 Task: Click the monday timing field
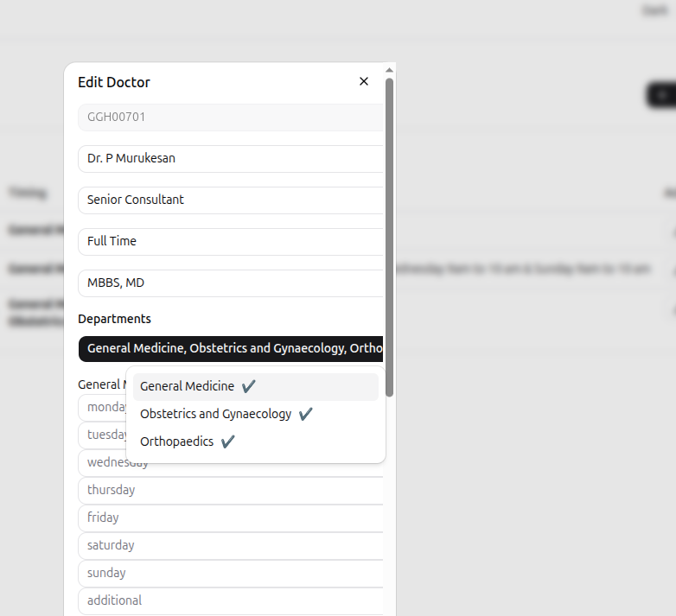(x=102, y=407)
